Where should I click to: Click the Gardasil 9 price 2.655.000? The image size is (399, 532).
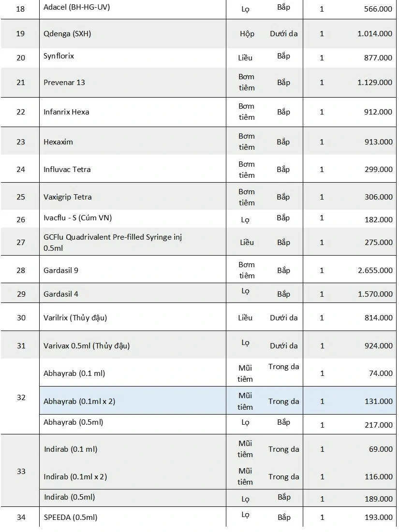[x=375, y=270]
